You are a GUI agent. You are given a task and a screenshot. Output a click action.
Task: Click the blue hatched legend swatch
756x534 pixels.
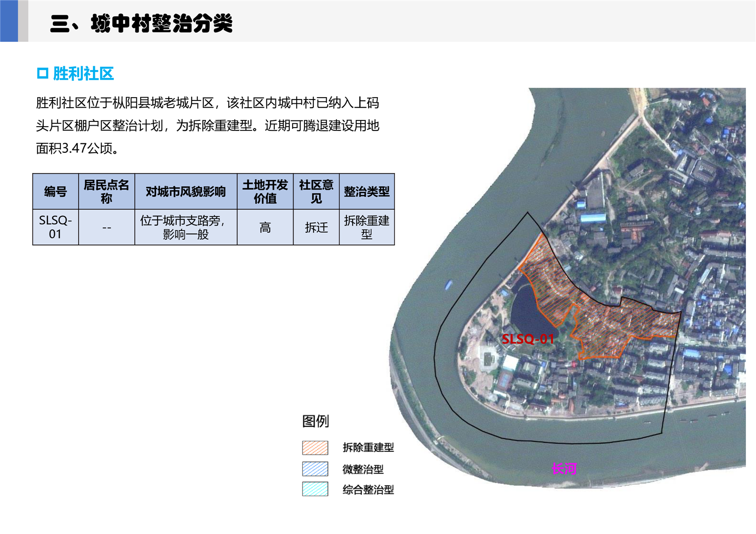click(315, 469)
